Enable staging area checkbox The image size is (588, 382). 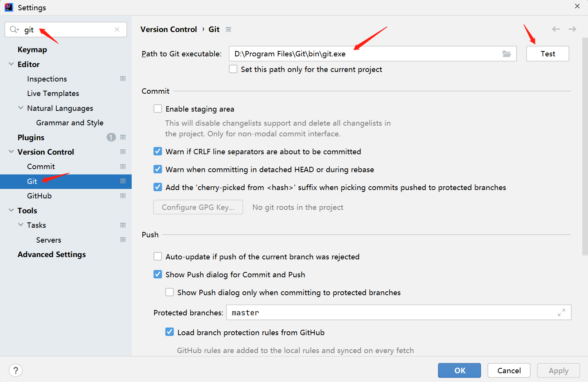(158, 109)
